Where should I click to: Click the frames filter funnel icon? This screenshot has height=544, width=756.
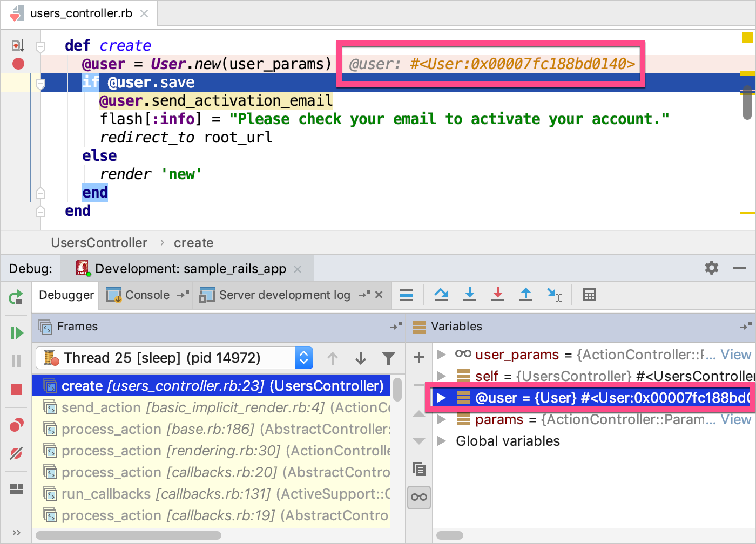(x=389, y=358)
